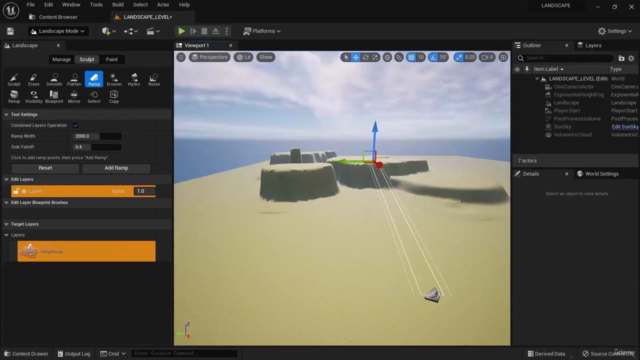The width and height of the screenshot is (640, 360).
Task: Activate viewport select mode tool
Action: click(346, 57)
